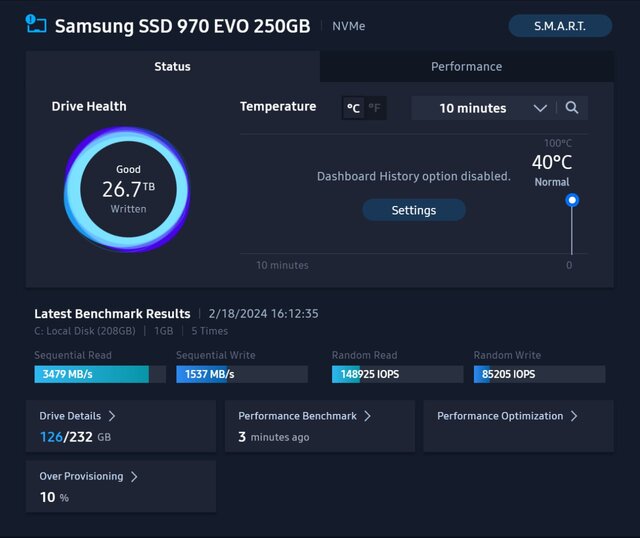
Task: Click the arrow icon next to Drive Details
Action: (112, 416)
